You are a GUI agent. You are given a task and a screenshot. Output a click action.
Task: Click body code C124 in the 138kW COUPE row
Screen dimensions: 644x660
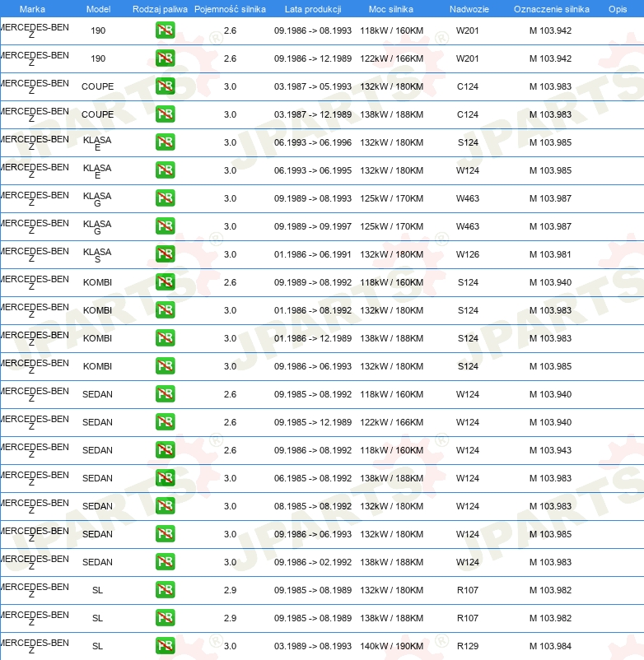click(468, 114)
